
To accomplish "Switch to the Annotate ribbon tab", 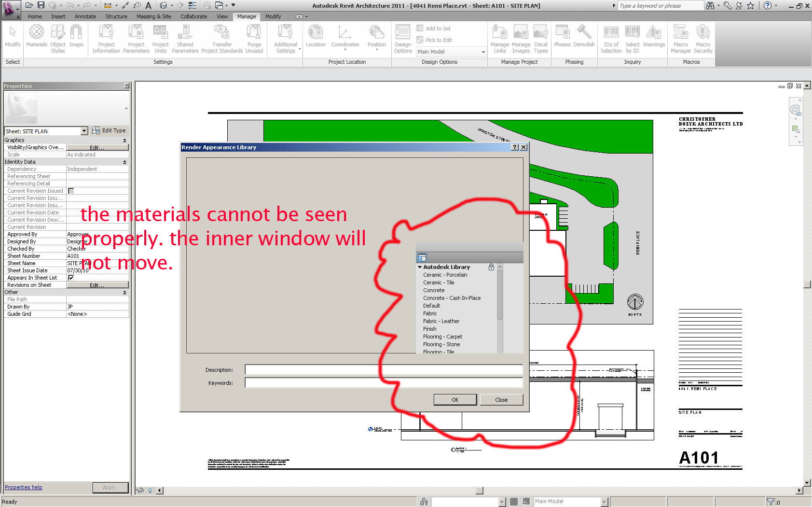I will (85, 16).
